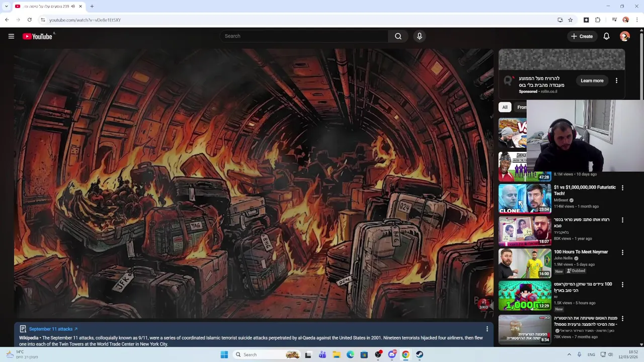Open the weather widget showing 14°C
Screen dimensions: 644x362
coord(21,354)
